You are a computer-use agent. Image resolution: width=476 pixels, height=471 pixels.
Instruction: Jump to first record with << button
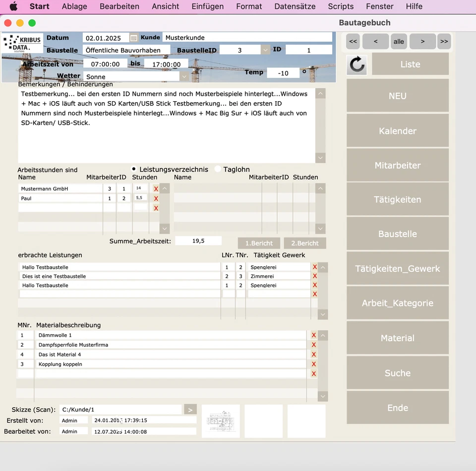(353, 41)
